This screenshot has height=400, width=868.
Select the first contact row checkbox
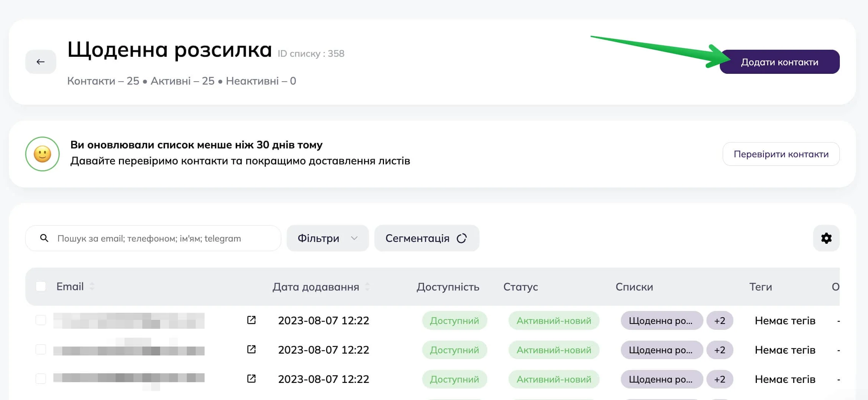pyautogui.click(x=41, y=320)
